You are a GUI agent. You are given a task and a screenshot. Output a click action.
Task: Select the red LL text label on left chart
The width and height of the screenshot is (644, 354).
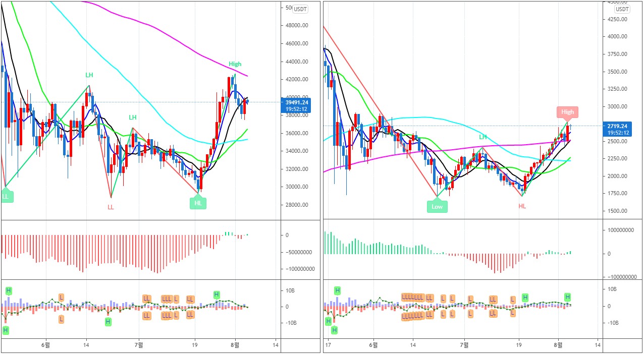tap(111, 207)
